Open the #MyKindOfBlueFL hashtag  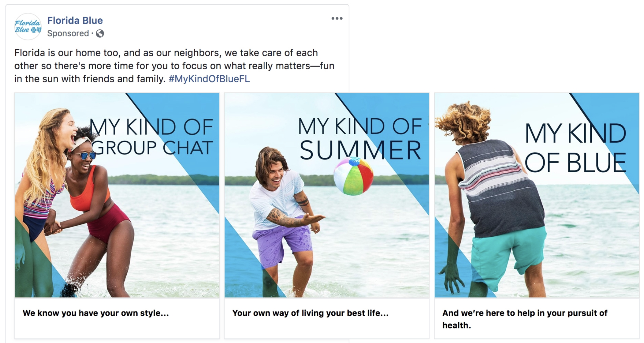coord(209,79)
